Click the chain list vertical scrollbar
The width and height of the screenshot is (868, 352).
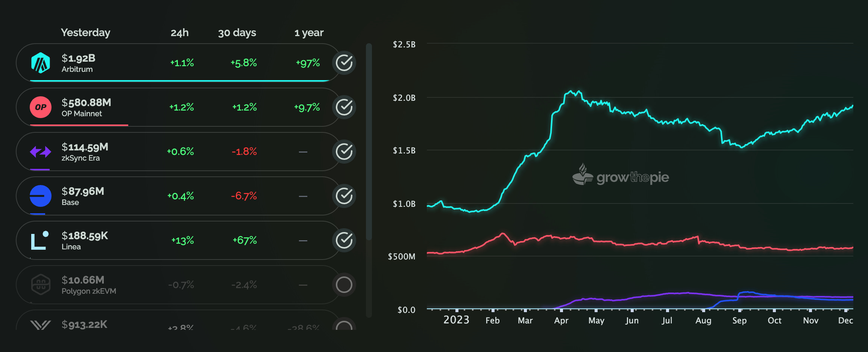(x=369, y=141)
